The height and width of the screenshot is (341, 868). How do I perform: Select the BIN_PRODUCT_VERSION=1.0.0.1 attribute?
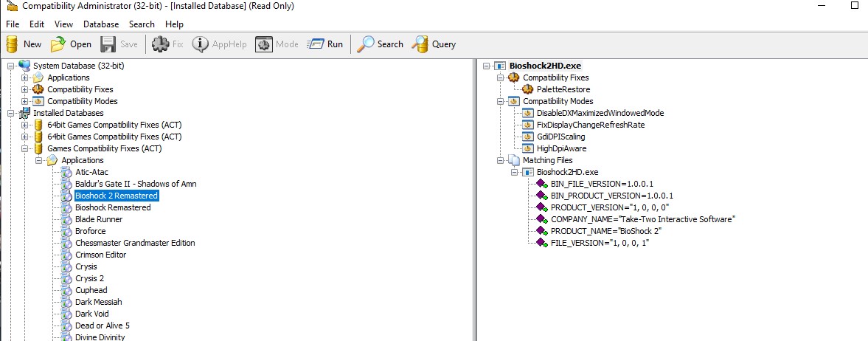point(612,196)
